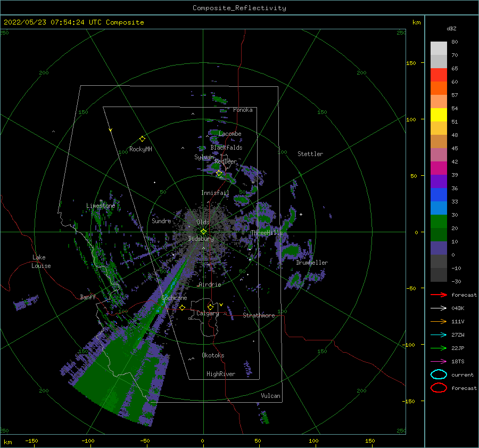Image resolution: width=479 pixels, height=448 pixels.
Task: Click the yellow radar site marker at Didsbury
Action: pos(203,232)
